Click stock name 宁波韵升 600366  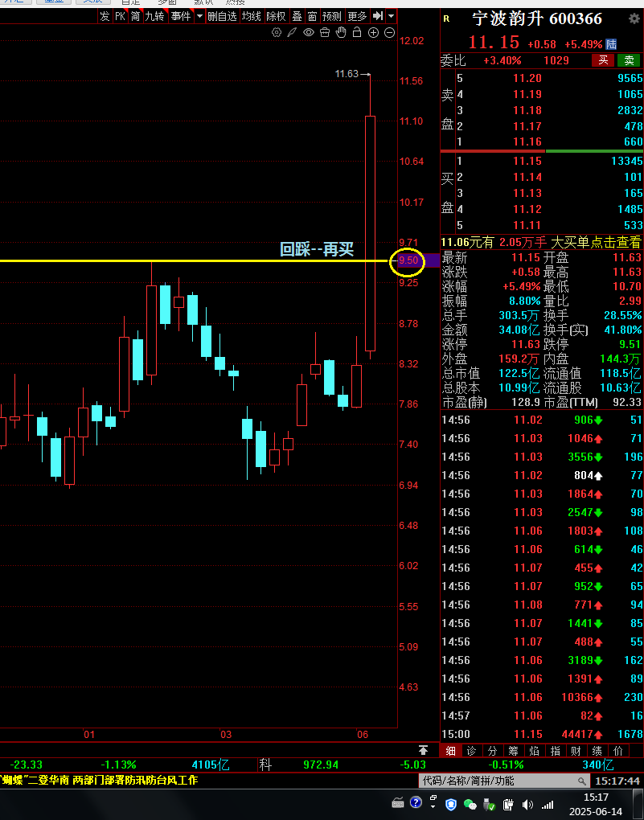pyautogui.click(x=537, y=19)
